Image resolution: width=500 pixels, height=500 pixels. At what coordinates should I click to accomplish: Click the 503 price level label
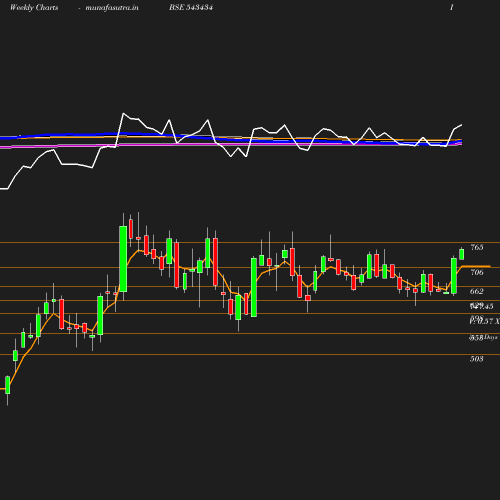point(477,359)
